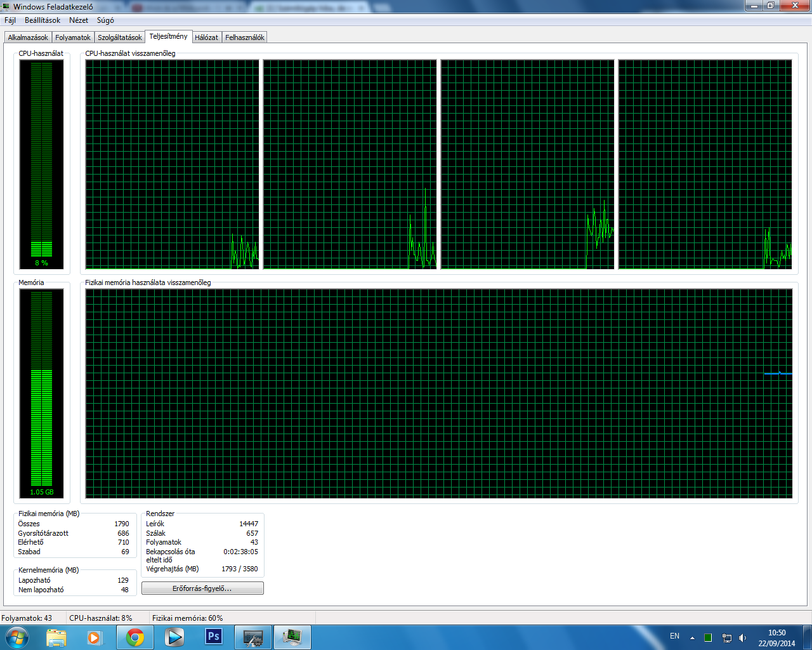Select the Task Manager taskbar button
Image resolution: width=812 pixels, height=650 pixels.
tap(292, 637)
